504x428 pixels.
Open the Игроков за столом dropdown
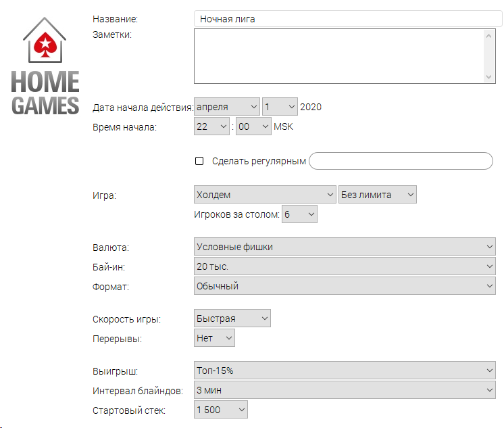click(x=299, y=214)
